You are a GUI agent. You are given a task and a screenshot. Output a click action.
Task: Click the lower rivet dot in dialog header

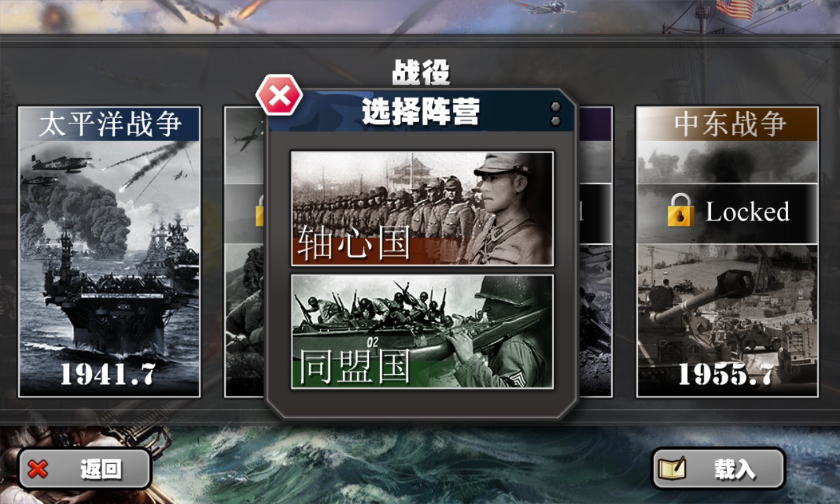pyautogui.click(x=556, y=121)
